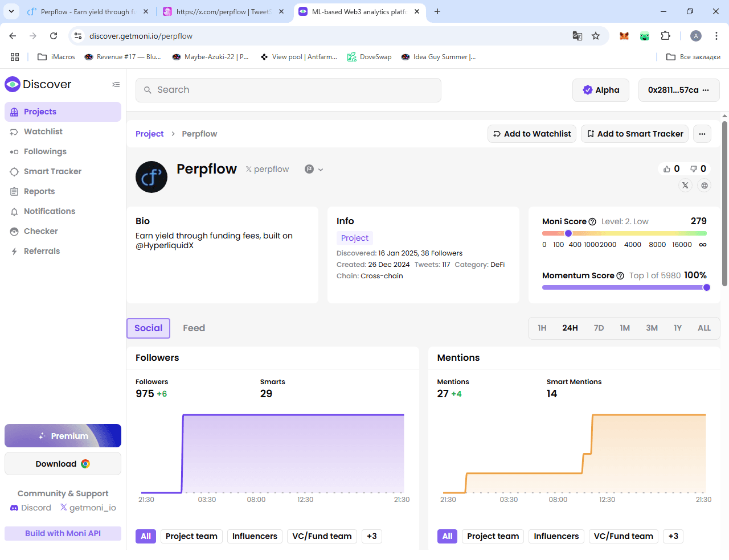
Task: Select the ALL time range
Action: (x=704, y=328)
